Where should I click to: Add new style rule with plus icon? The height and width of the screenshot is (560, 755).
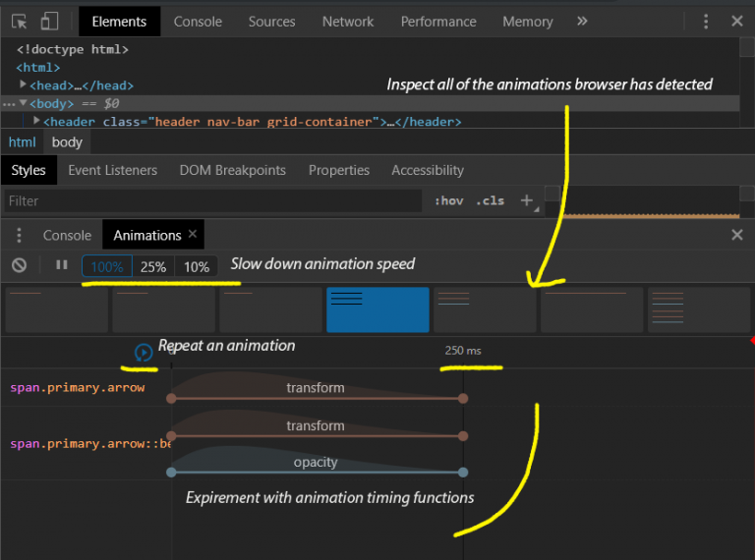click(527, 200)
